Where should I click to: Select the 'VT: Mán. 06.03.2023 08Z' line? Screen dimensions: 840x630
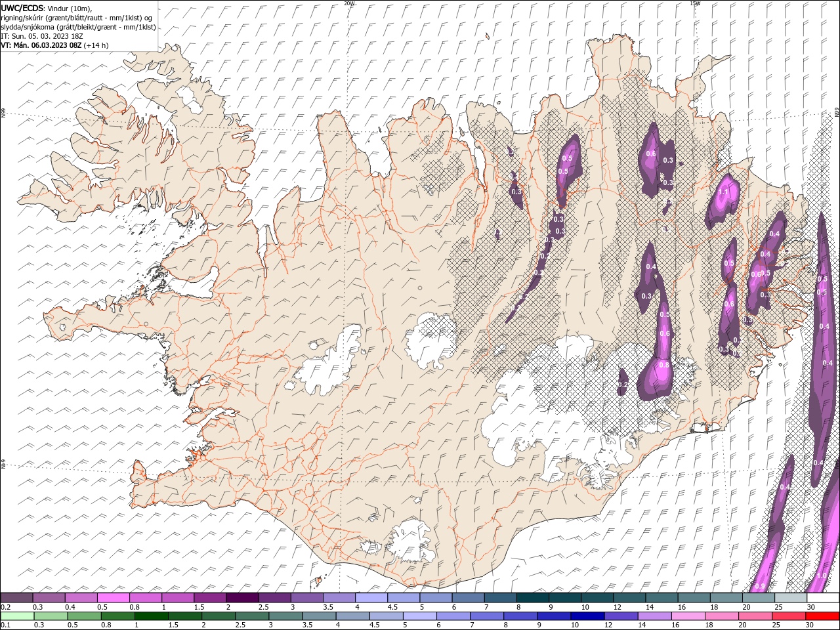point(41,45)
